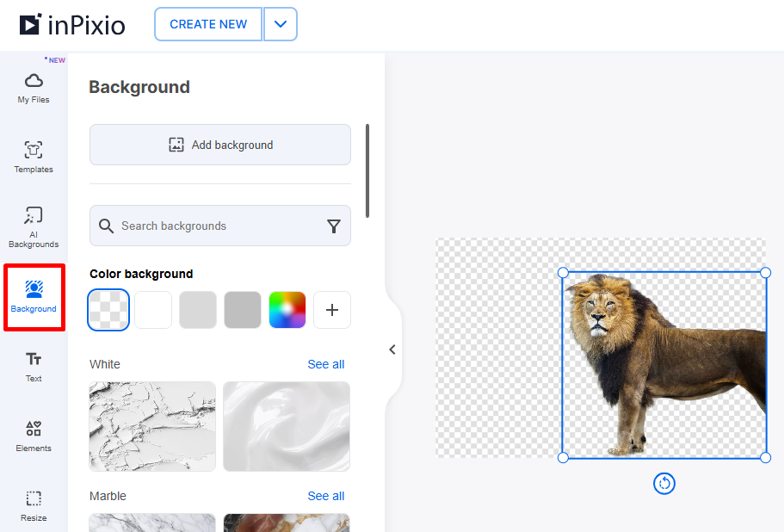Pick the rainbow gradient color swatch
This screenshot has height=532, width=784.
click(x=287, y=309)
